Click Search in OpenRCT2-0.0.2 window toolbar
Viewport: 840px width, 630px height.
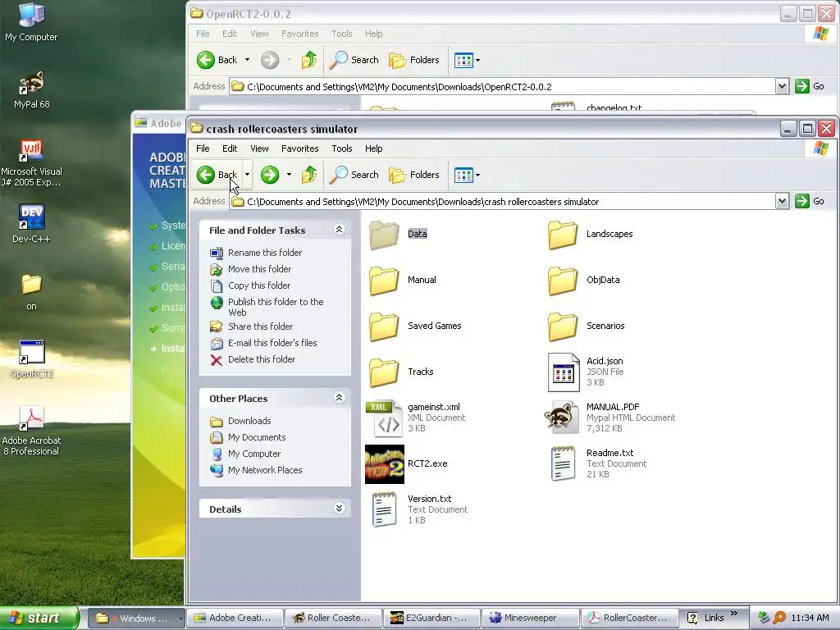(x=354, y=60)
